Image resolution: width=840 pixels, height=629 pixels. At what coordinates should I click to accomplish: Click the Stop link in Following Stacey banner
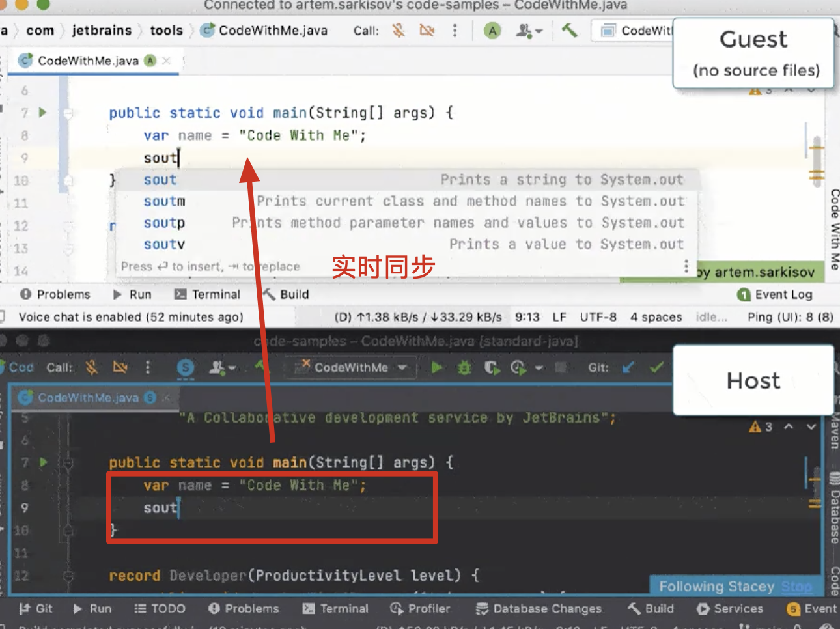point(796,587)
